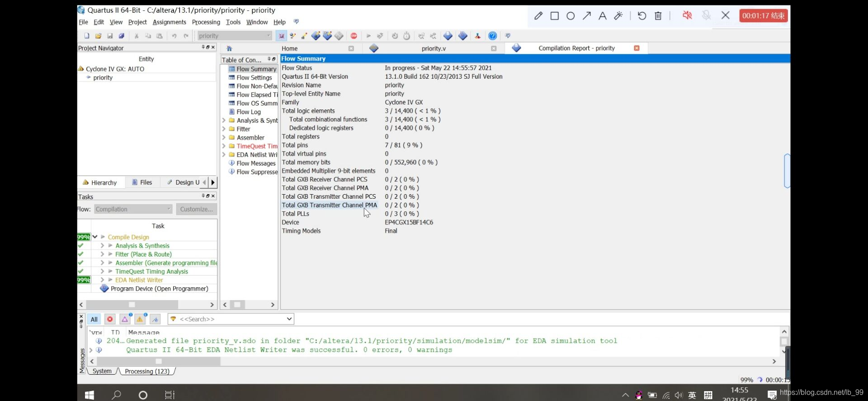
Task: Click the Windows taskbar search icon
Action: [116, 395]
